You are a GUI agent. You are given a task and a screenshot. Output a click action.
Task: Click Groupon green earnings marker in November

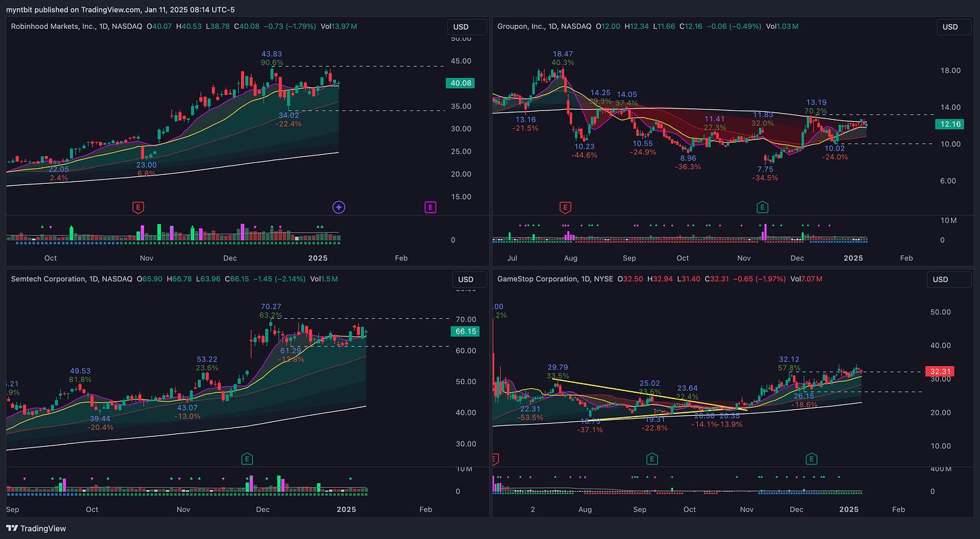[762, 207]
